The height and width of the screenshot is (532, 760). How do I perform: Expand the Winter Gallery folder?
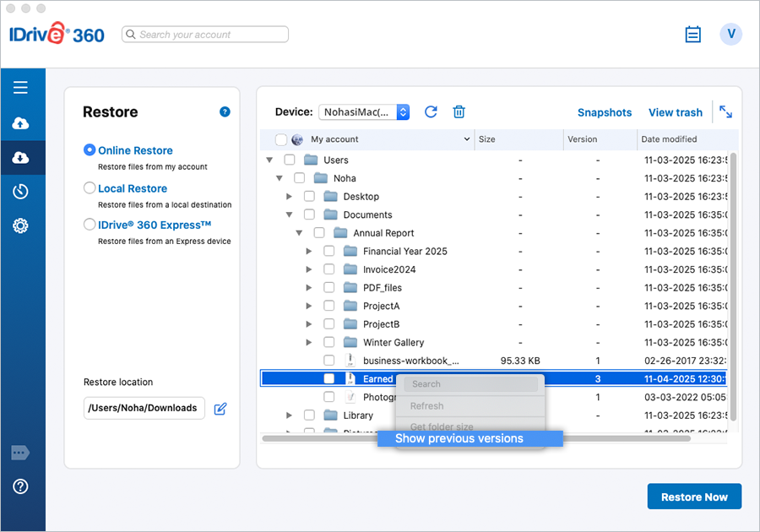pyautogui.click(x=309, y=343)
